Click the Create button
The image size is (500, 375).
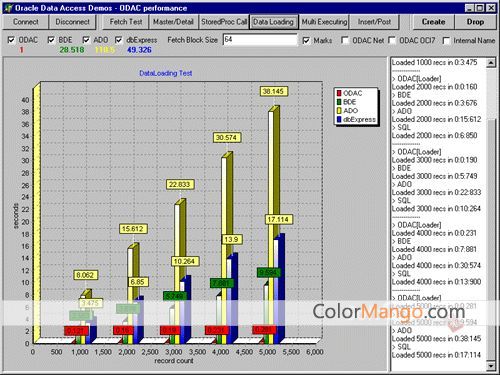(433, 22)
